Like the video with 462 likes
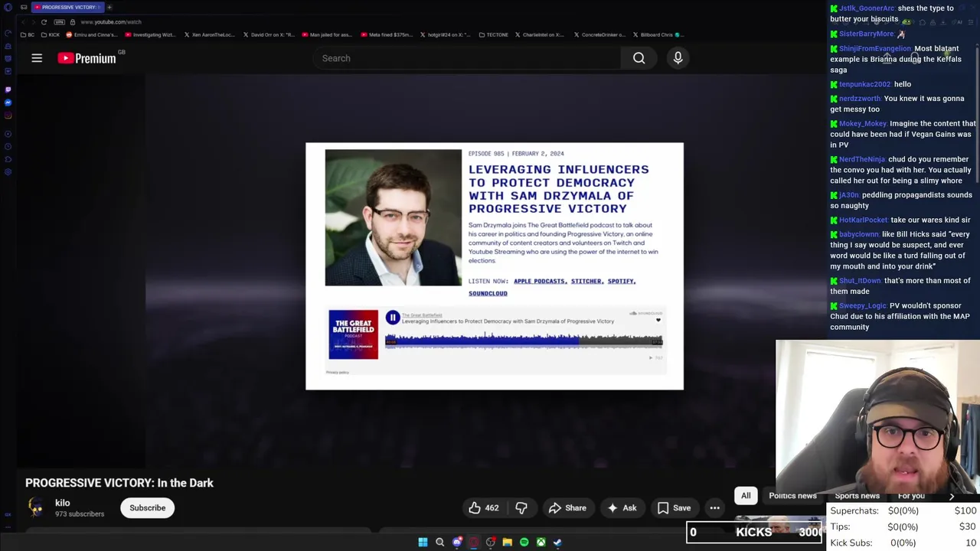Viewport: 980px width, 551px height. [x=484, y=508]
